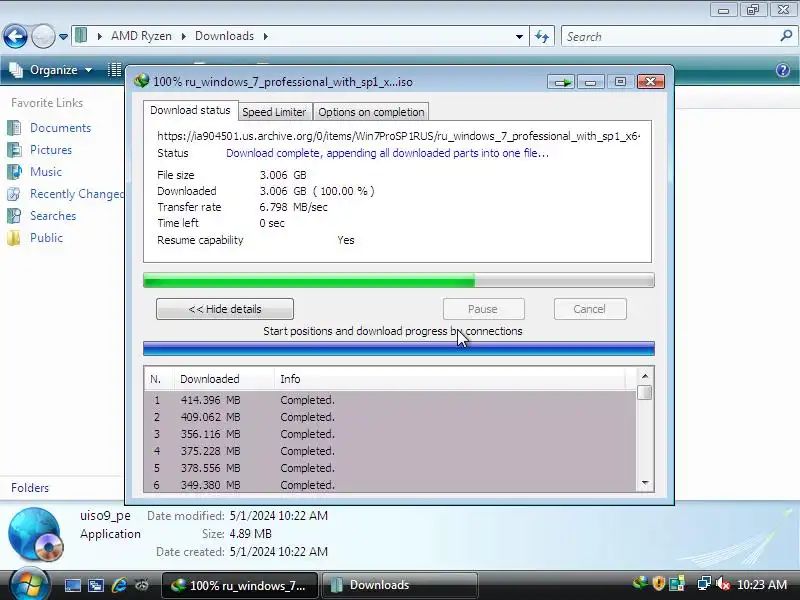800x600 pixels.
Task: Click the uiso9_pe application thumbnail icon
Action: point(36,535)
